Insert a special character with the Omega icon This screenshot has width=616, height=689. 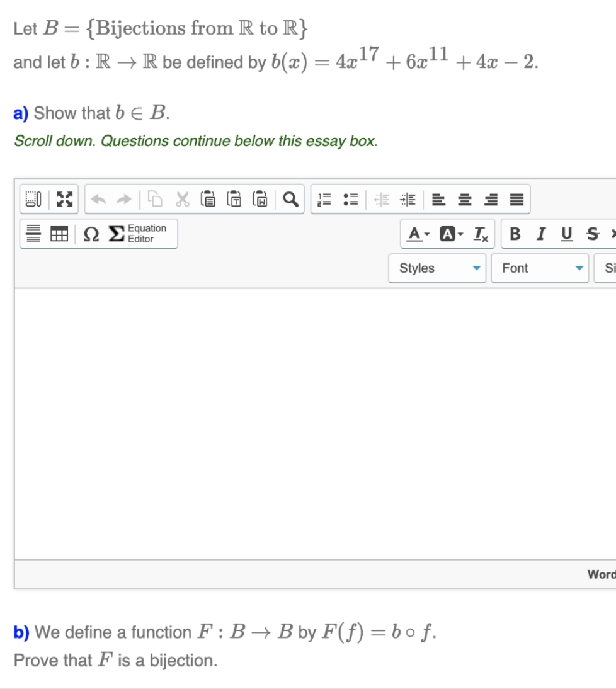92,234
